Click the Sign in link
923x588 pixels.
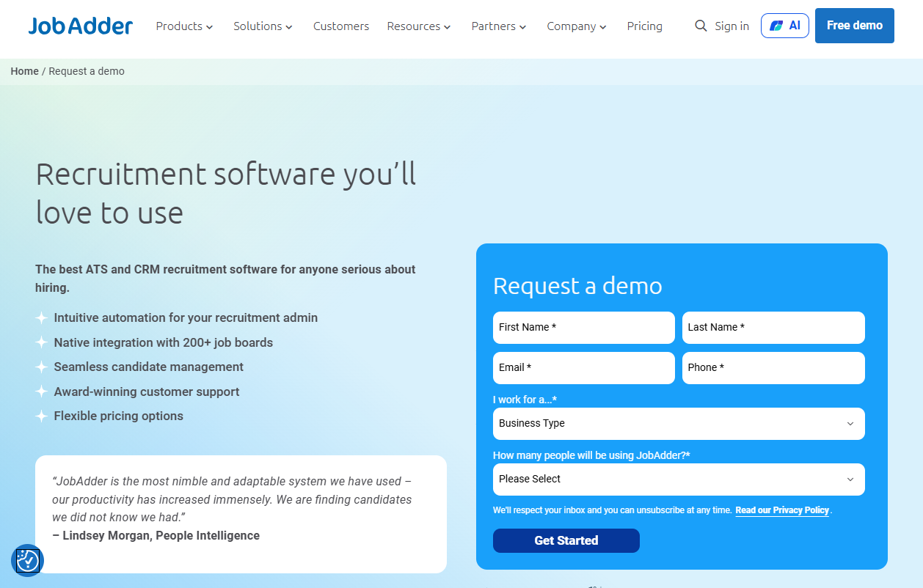coord(732,26)
